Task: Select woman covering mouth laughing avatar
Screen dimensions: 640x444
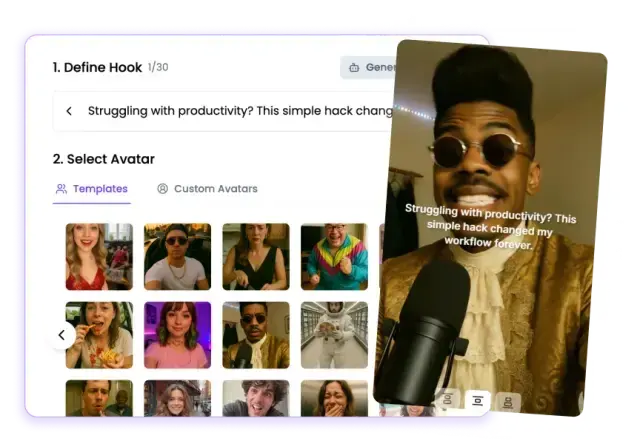Action: point(334,398)
